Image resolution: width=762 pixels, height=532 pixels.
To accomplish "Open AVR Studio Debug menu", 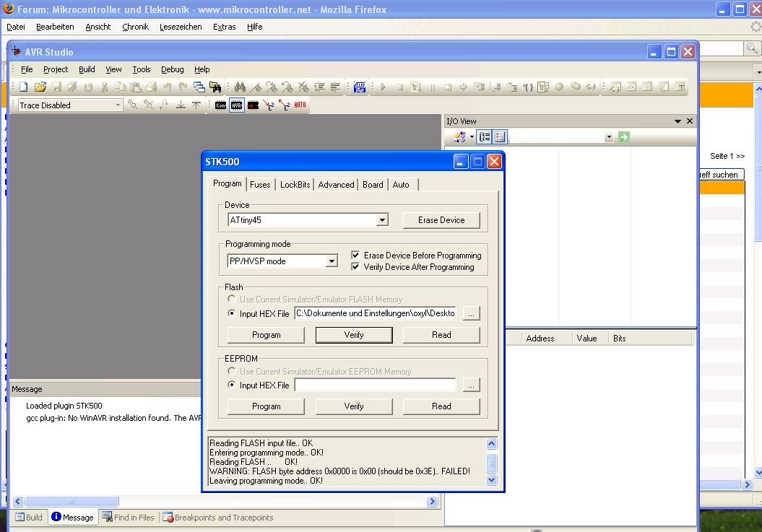I will [x=173, y=69].
